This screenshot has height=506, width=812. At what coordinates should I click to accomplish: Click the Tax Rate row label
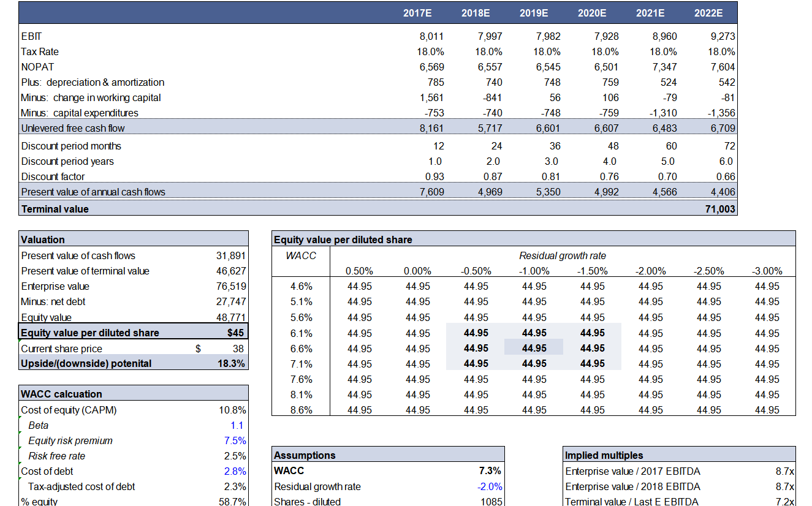point(40,52)
